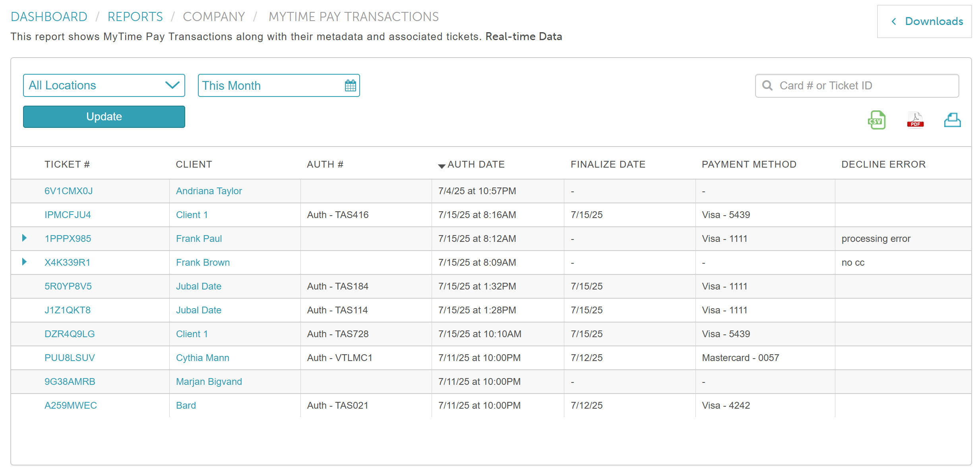
Task: Download report as PDF
Action: coord(915,120)
